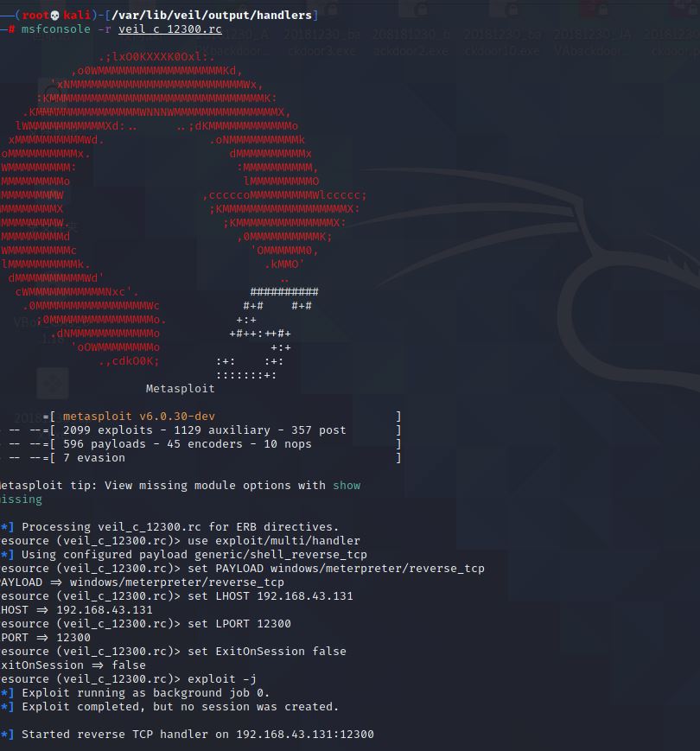This screenshot has height=751, width=700.
Task: Click the 'LPORT => 12300' output line
Action: coord(46,638)
